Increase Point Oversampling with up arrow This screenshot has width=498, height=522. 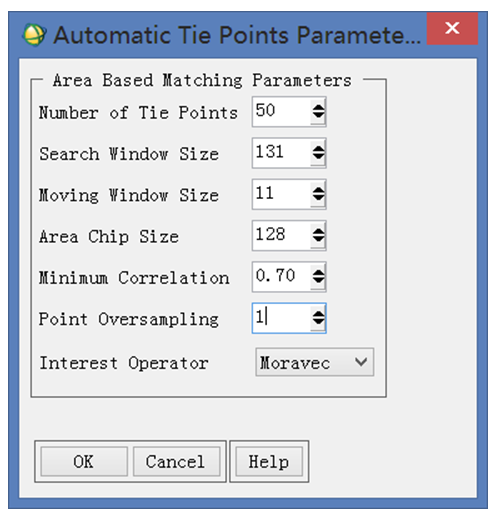[x=318, y=313]
